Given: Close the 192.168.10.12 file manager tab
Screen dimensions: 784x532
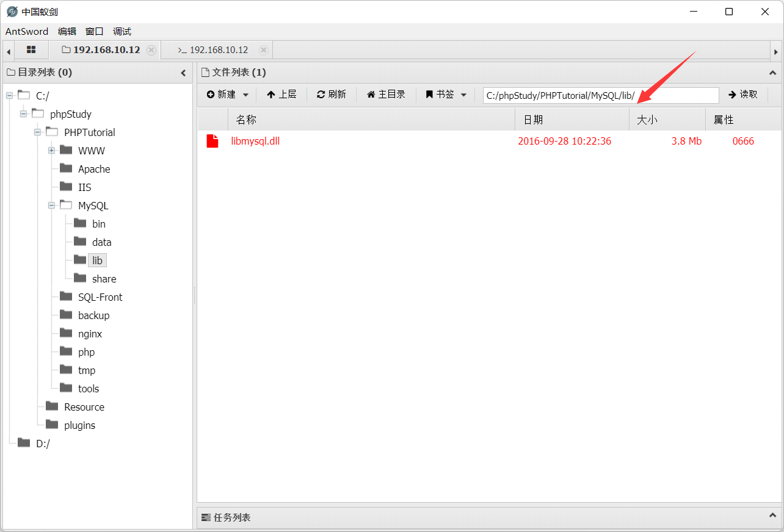Looking at the screenshot, I should click(151, 50).
